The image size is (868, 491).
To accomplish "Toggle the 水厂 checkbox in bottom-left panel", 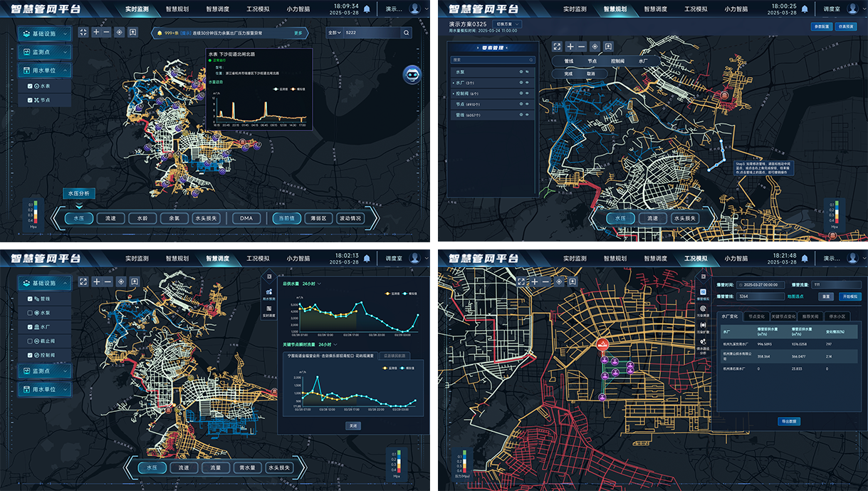I will coord(30,326).
